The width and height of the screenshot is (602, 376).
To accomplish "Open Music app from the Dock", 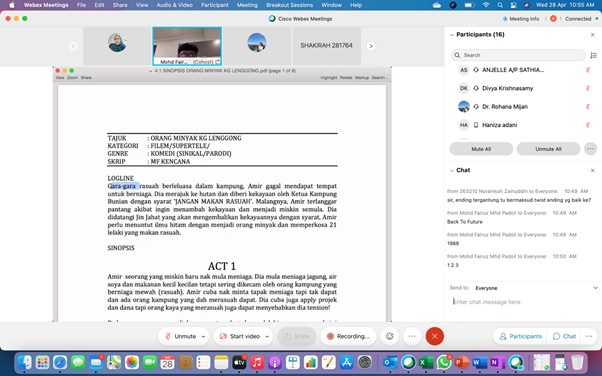I will (257, 362).
